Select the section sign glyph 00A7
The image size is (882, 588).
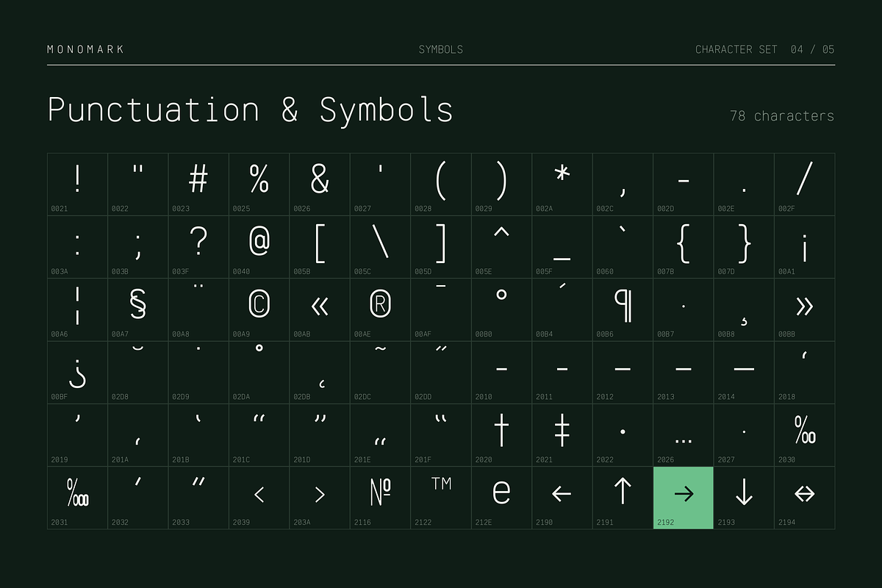[x=138, y=309]
